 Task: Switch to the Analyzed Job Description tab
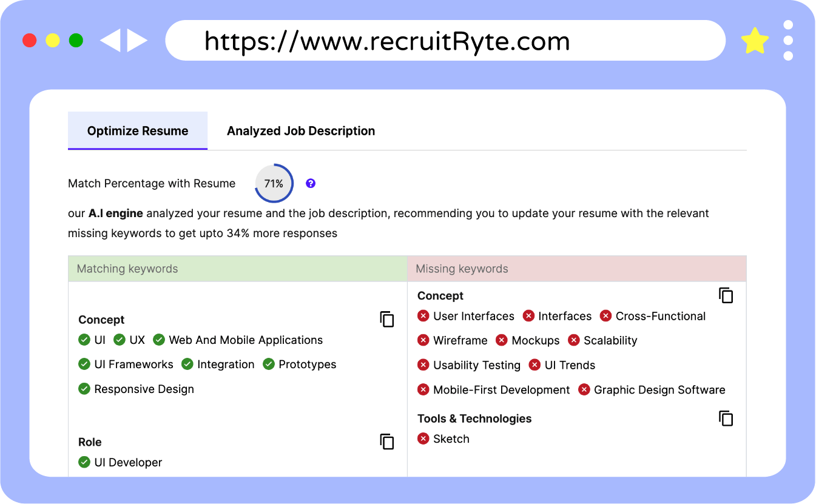coord(301,130)
